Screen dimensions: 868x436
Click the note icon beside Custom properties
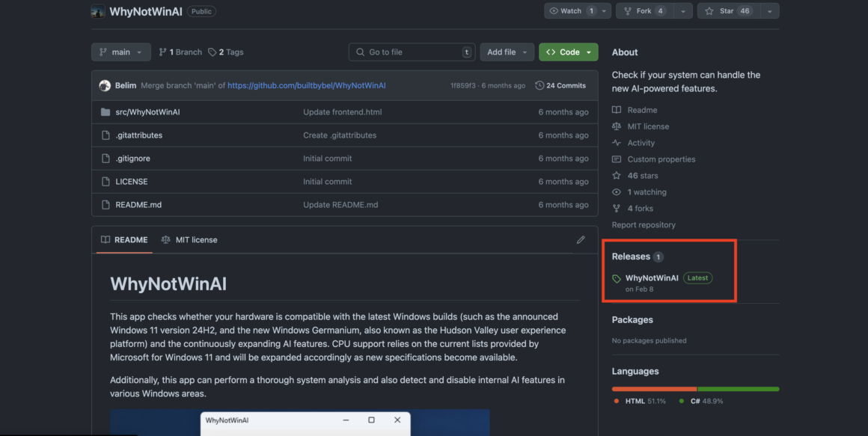(617, 159)
